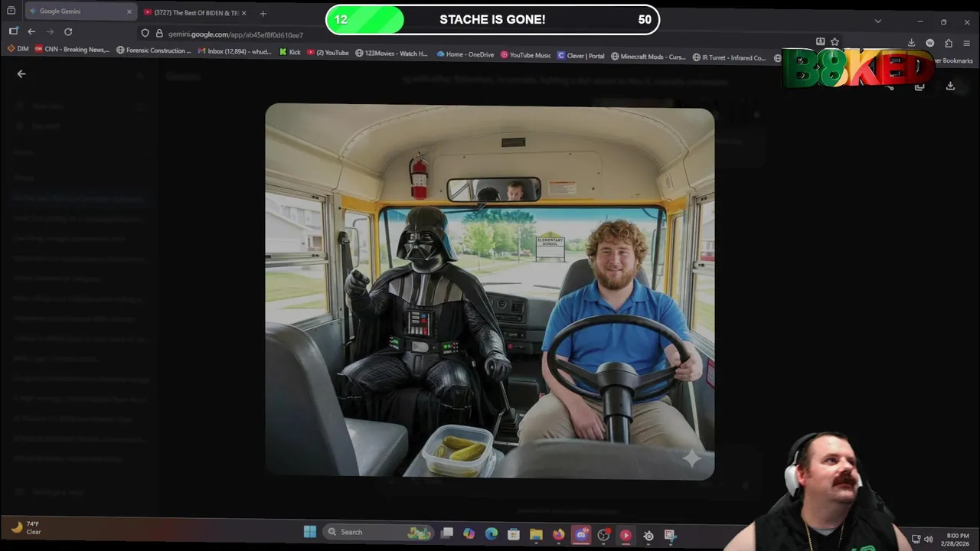The image size is (980, 551).
Task: Open the clock showing 8:00 PM
Action: (x=957, y=540)
